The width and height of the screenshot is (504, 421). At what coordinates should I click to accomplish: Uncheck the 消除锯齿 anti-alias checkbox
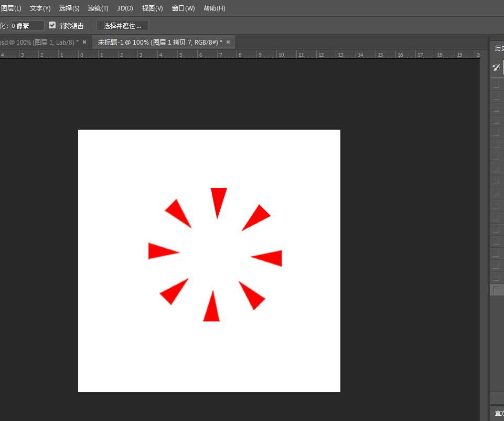(x=52, y=25)
